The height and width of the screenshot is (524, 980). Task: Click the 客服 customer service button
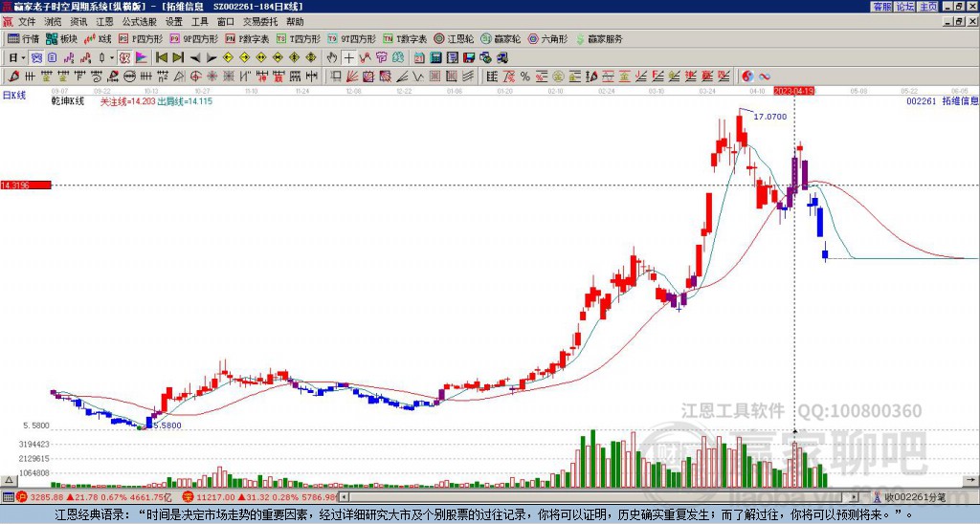click(881, 7)
